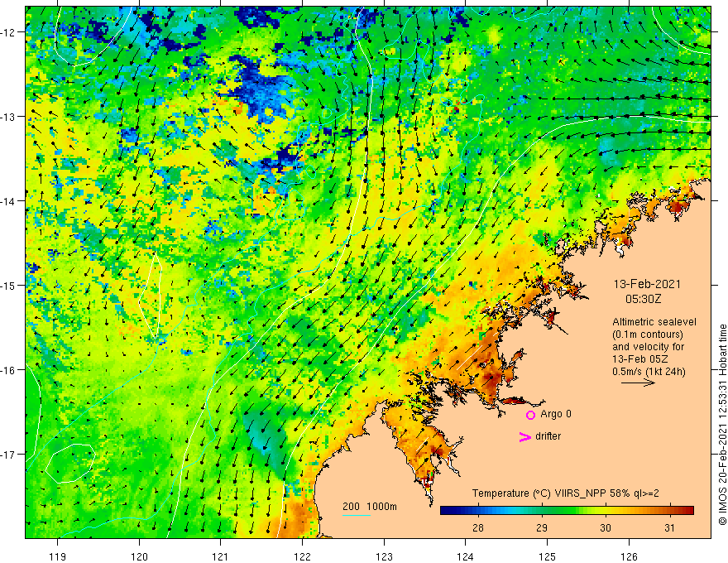
Task: Click longitude axis label 125
Action: click(548, 556)
